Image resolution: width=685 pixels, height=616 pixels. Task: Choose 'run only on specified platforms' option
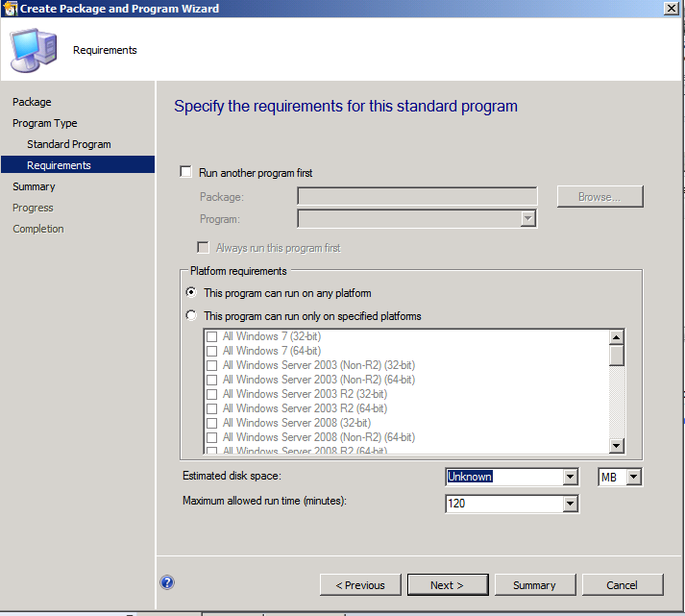click(x=191, y=315)
